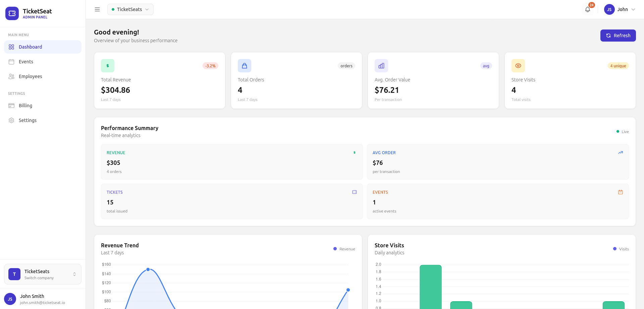Click the Live status indicator in Performance Summary
Screen dimensions: 644x309
(x=623, y=131)
